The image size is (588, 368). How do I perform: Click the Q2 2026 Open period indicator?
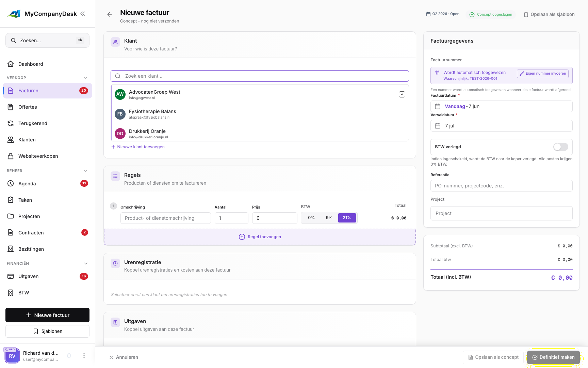(443, 14)
